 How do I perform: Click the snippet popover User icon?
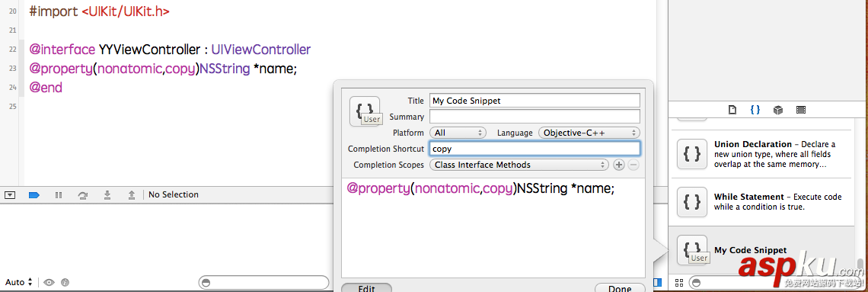(x=365, y=111)
